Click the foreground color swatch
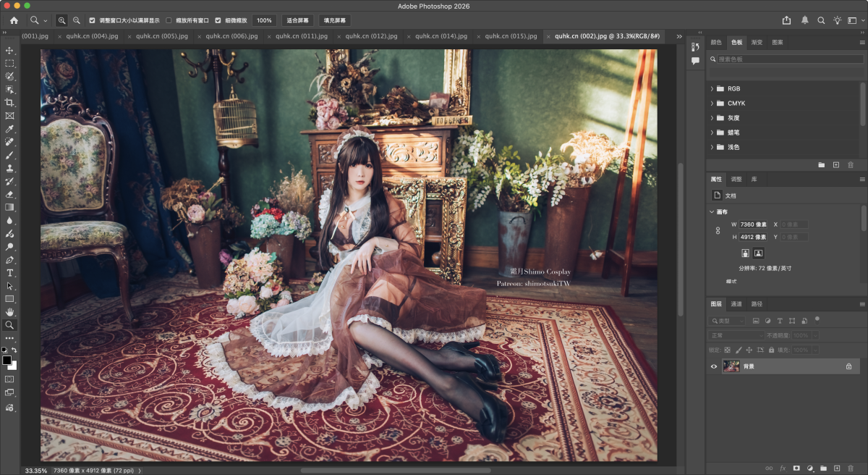The image size is (868, 475). [7, 360]
